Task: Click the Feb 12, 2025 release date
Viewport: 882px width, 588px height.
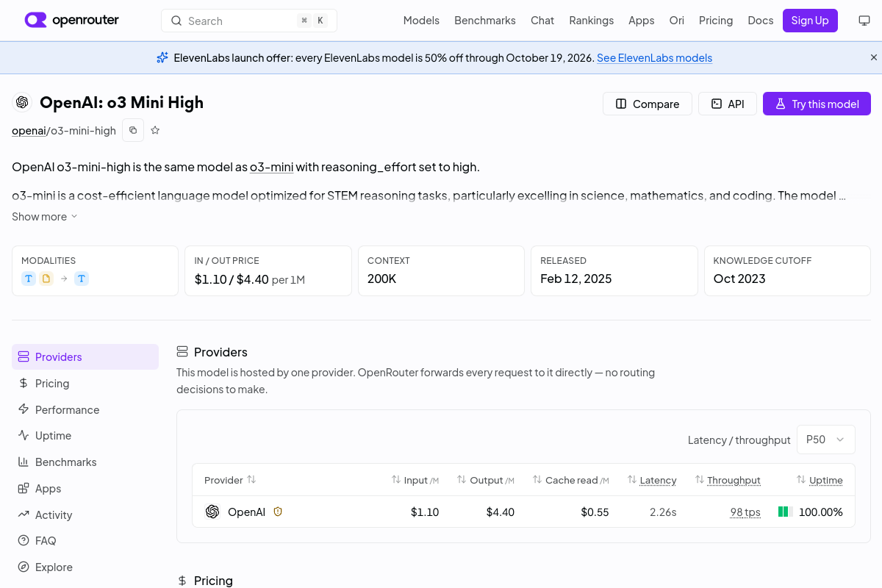Action: click(x=576, y=279)
